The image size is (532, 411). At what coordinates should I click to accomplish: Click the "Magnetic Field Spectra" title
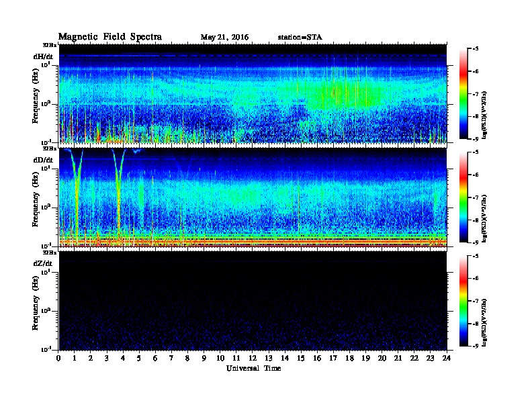pyautogui.click(x=110, y=37)
